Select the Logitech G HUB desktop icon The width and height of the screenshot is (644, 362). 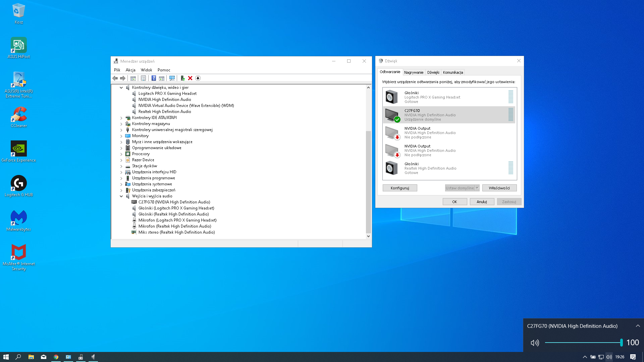[x=19, y=186]
